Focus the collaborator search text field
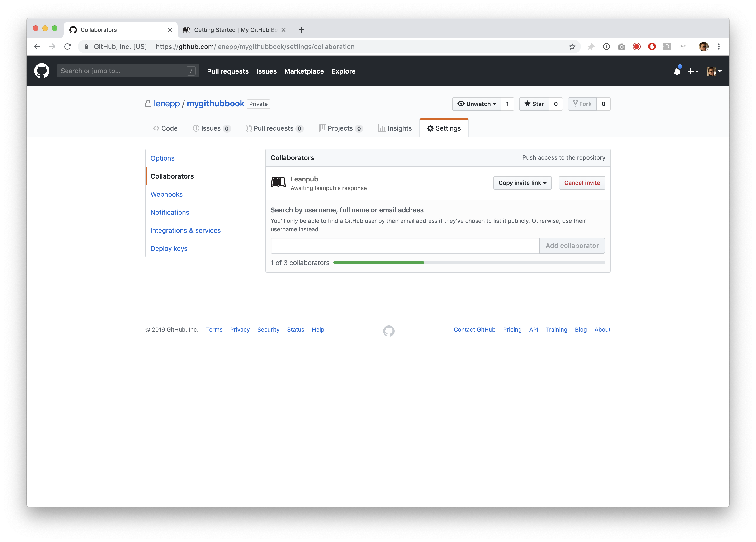 (x=405, y=246)
